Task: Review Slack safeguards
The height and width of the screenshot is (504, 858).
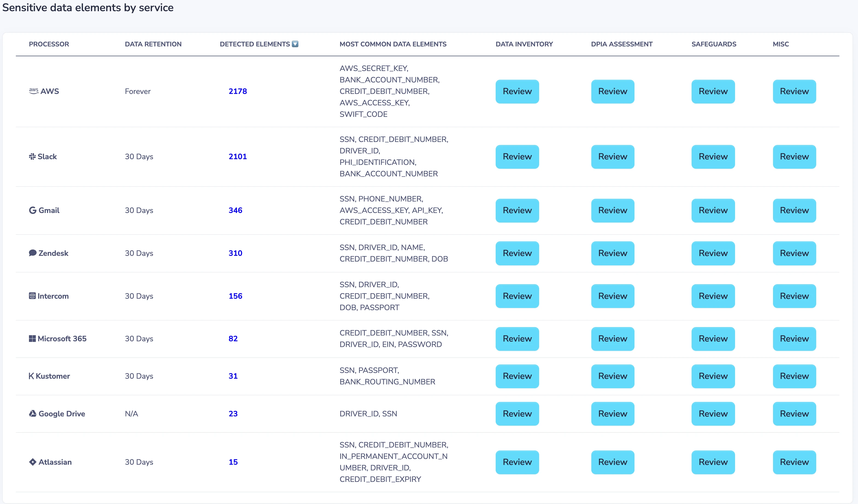Action: click(x=713, y=157)
